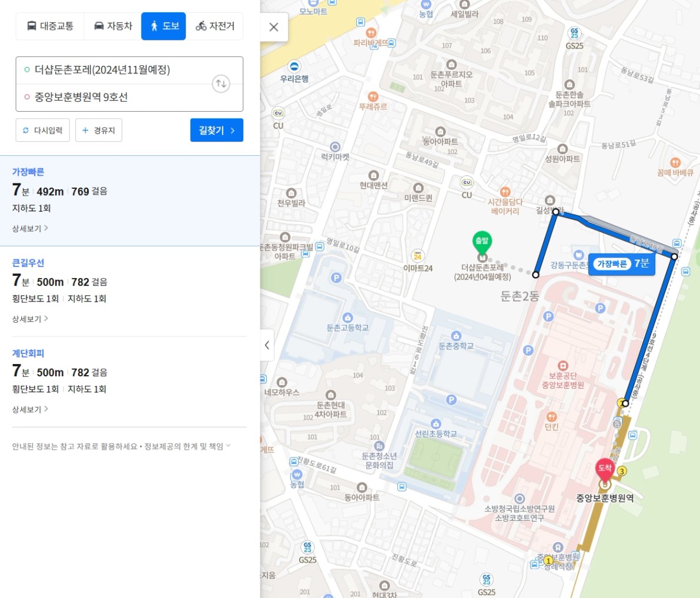This screenshot has width=700, height=598.
Task: Click the 현대맨션 building icon
Action: tap(374, 175)
